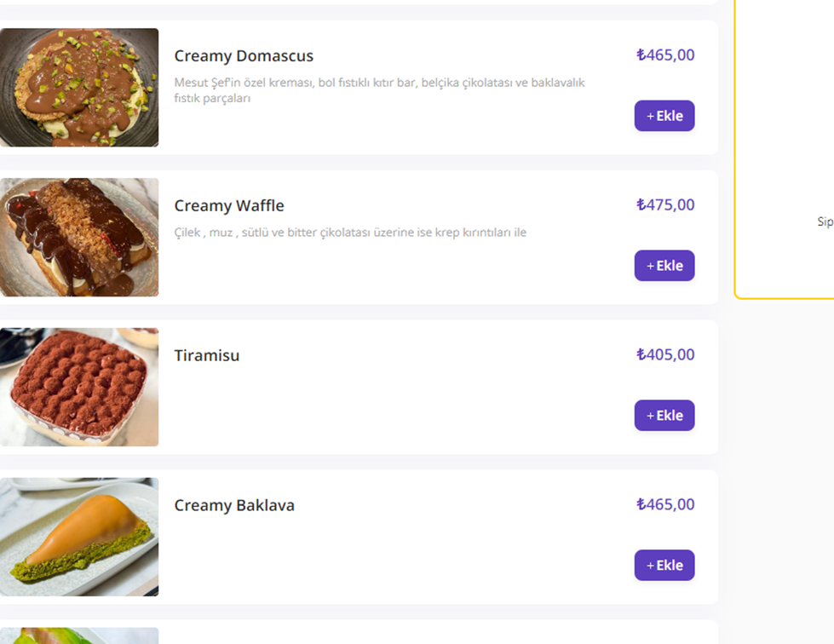Viewport: 834px width, 644px height.
Task: Open the Creamy Domascus title
Action: [244, 56]
